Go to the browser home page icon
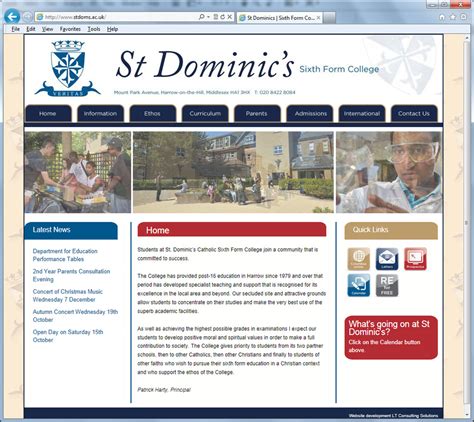Image resolution: width=474 pixels, height=422 pixels. (x=442, y=17)
